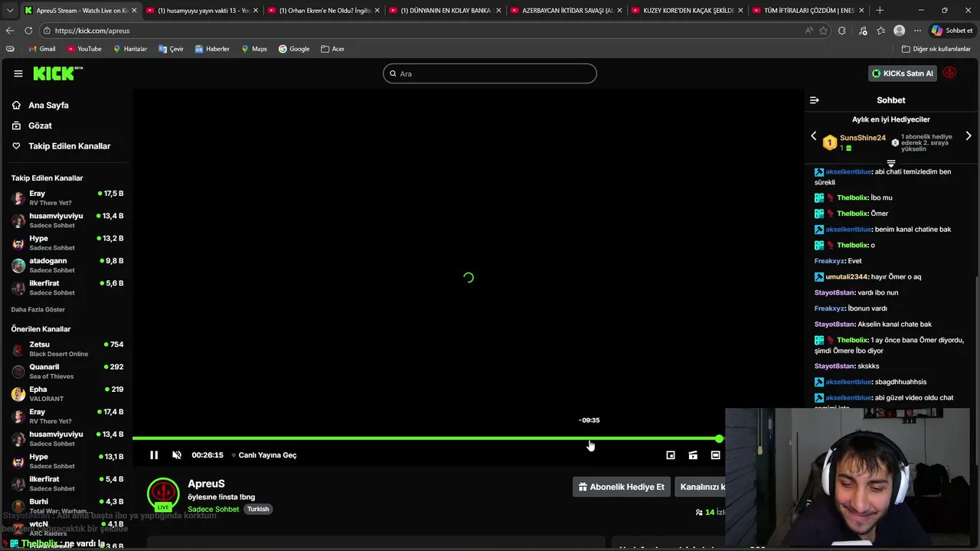Click the cast stream icon
The width and height of the screenshot is (980, 551).
[693, 455]
